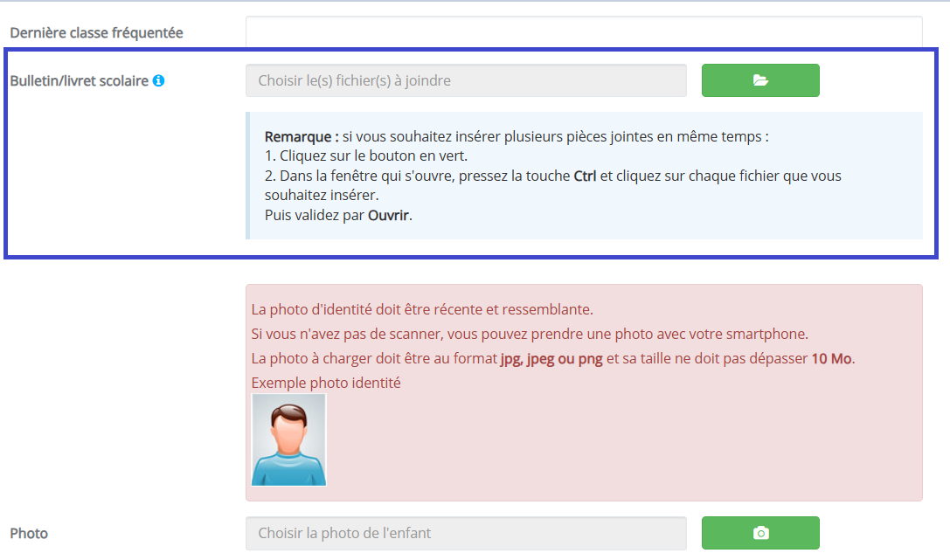The image size is (950, 560).
Task: Click the Bulletin/livret scolaire label
Action: [80, 80]
